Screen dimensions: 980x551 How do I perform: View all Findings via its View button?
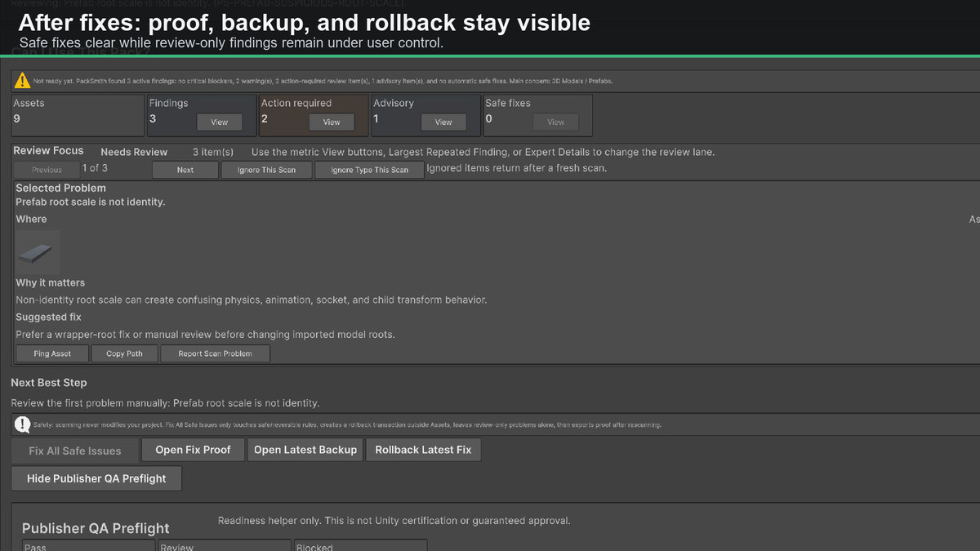[x=220, y=122]
